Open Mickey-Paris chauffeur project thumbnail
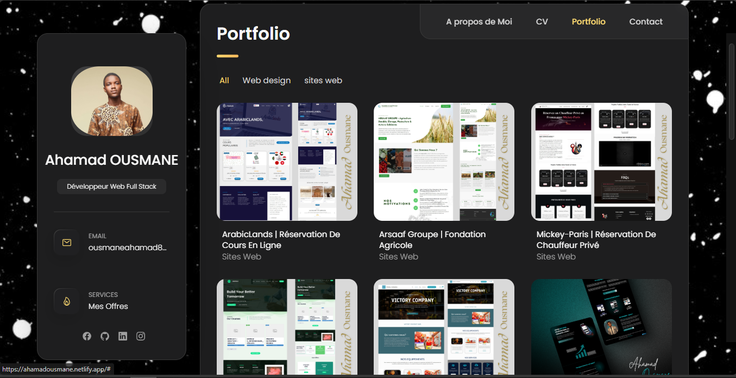 (x=601, y=162)
